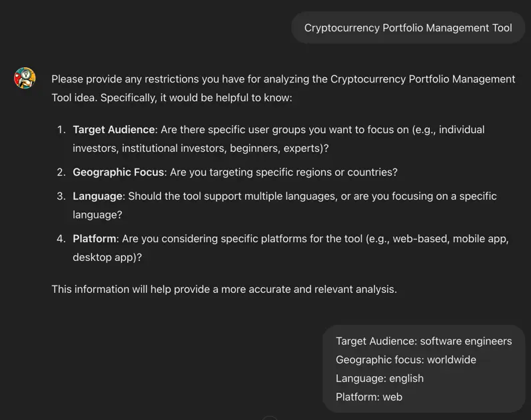The width and height of the screenshot is (531, 420).
Task: Click the bold 'Language' list label
Action: click(x=98, y=196)
